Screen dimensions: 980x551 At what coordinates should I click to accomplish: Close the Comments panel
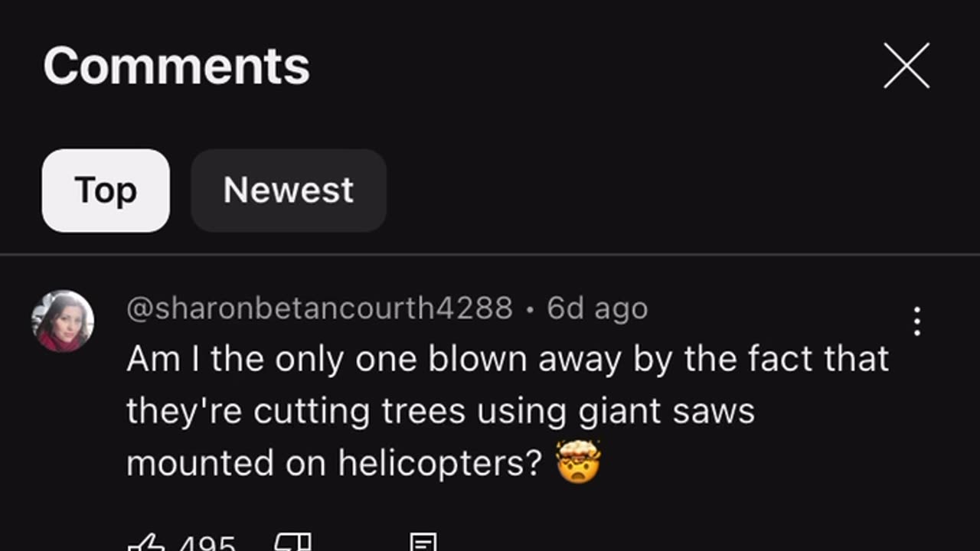[906, 66]
